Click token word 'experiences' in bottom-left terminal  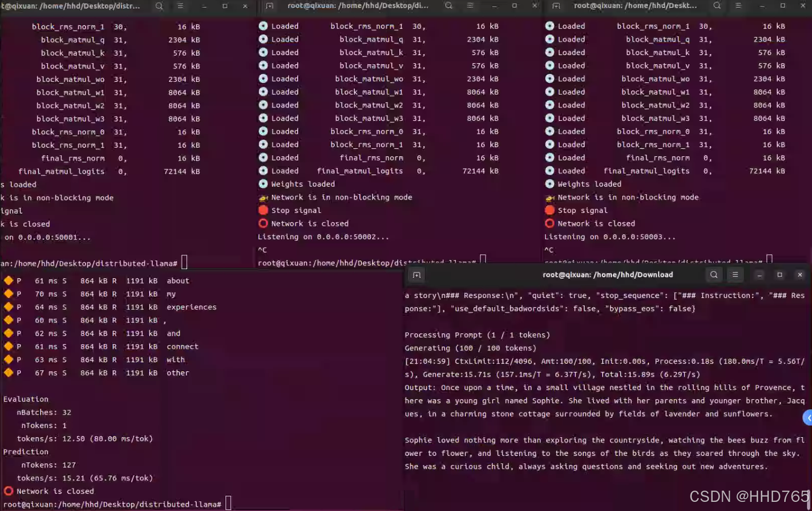coord(191,307)
